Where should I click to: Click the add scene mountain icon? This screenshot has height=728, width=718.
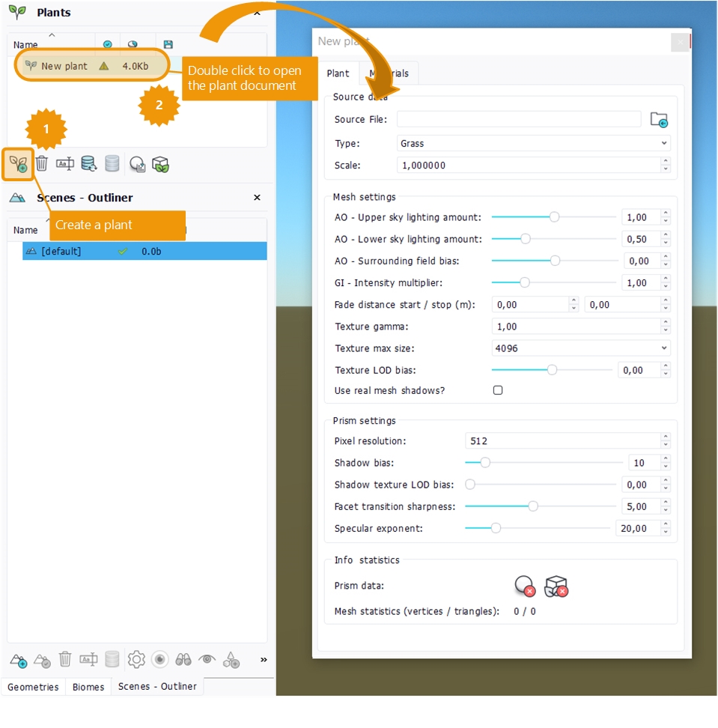(x=19, y=659)
